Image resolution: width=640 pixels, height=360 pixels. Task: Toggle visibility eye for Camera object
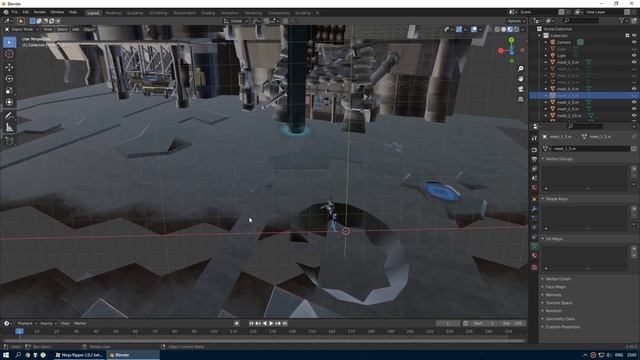(x=634, y=42)
